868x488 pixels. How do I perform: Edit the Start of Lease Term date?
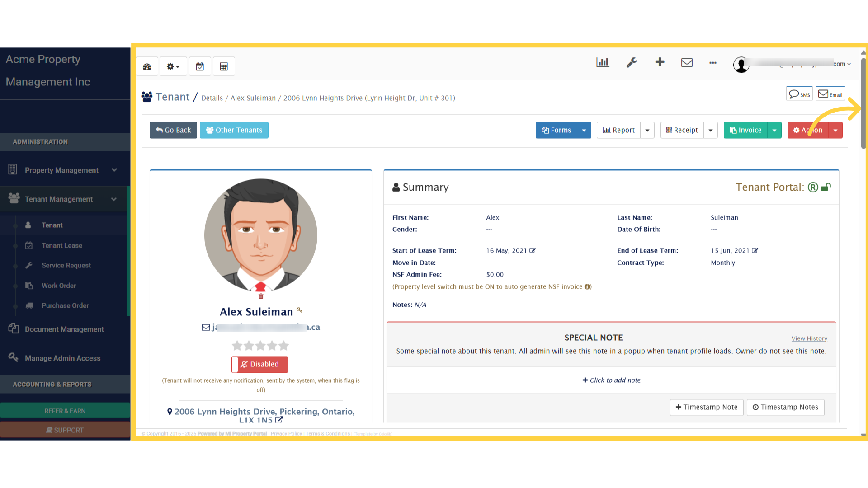coord(533,250)
